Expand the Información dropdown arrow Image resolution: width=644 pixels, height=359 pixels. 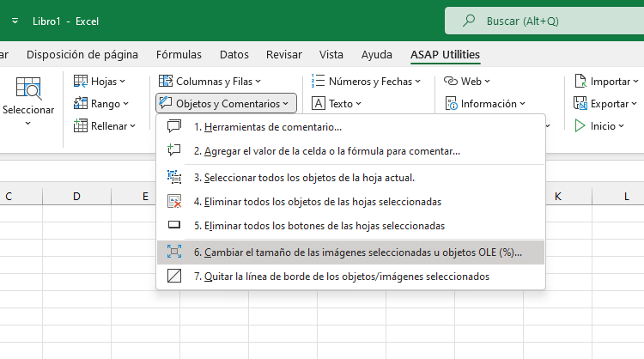522,104
